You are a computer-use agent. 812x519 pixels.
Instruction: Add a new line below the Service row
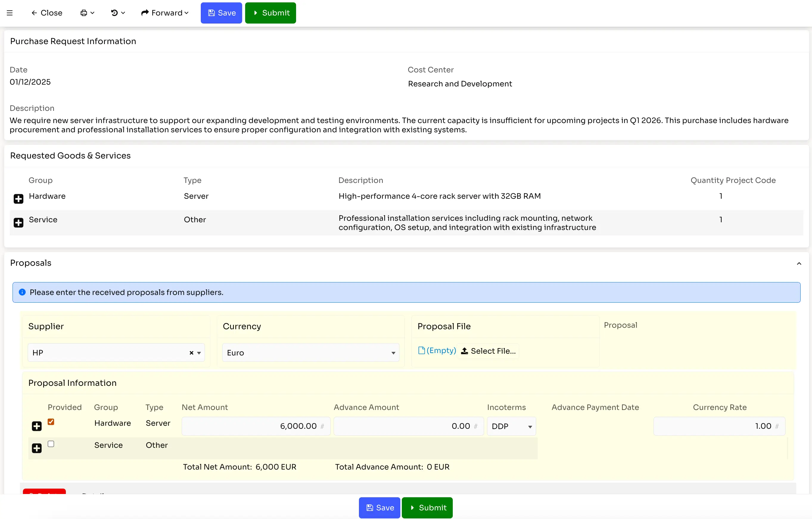(18, 222)
